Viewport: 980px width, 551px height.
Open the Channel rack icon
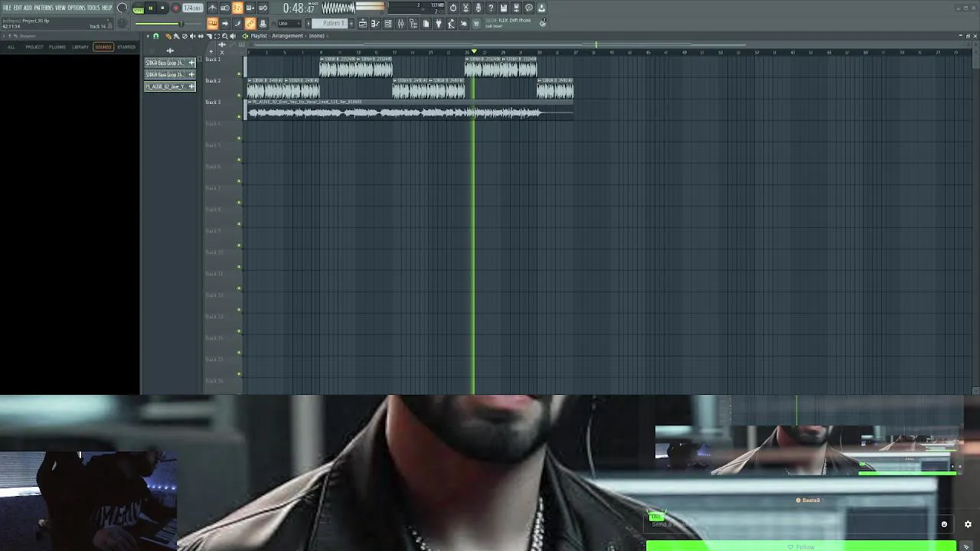click(x=388, y=24)
